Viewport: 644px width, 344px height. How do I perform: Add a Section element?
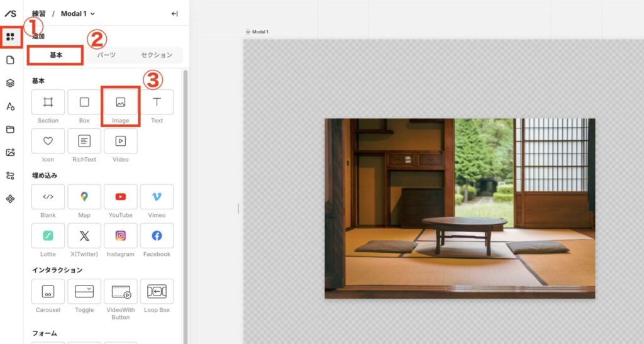pos(48,103)
